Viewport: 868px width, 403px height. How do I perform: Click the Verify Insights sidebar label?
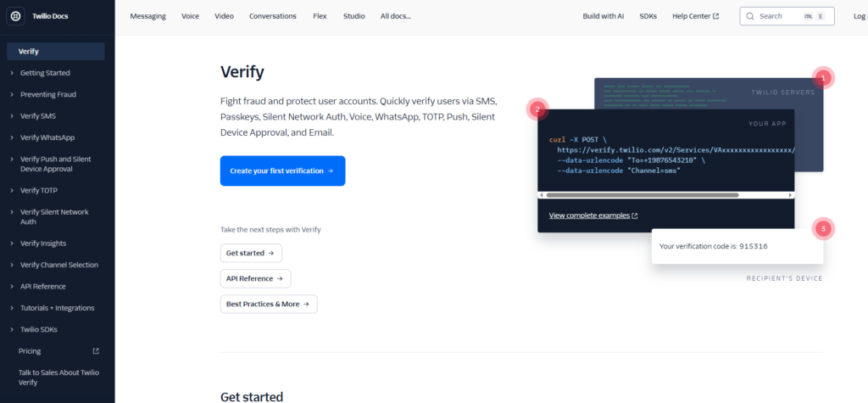[x=43, y=243]
